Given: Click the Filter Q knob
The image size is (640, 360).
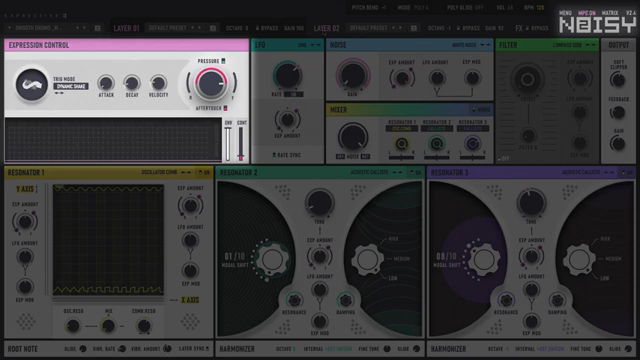Looking at the screenshot, I should tap(528, 136).
